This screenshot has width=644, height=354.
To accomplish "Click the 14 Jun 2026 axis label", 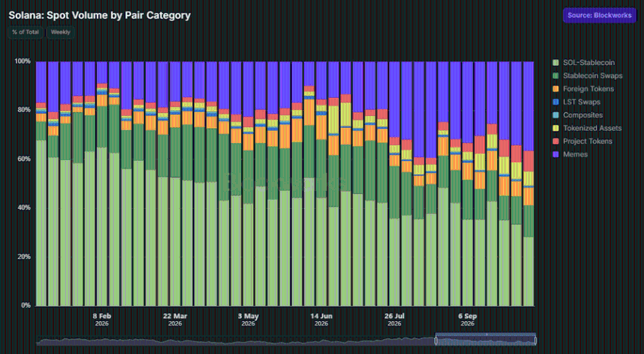I will point(321,320).
